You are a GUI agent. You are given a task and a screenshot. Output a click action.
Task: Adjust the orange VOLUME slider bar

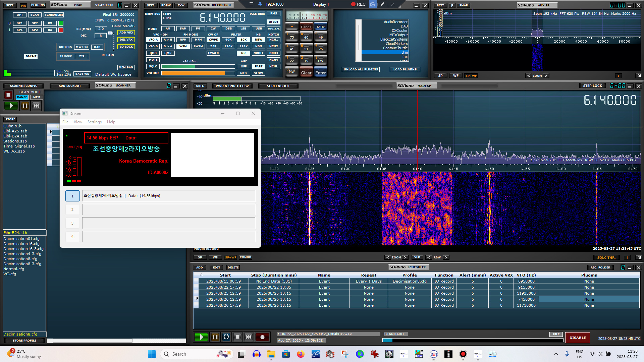coord(198,73)
